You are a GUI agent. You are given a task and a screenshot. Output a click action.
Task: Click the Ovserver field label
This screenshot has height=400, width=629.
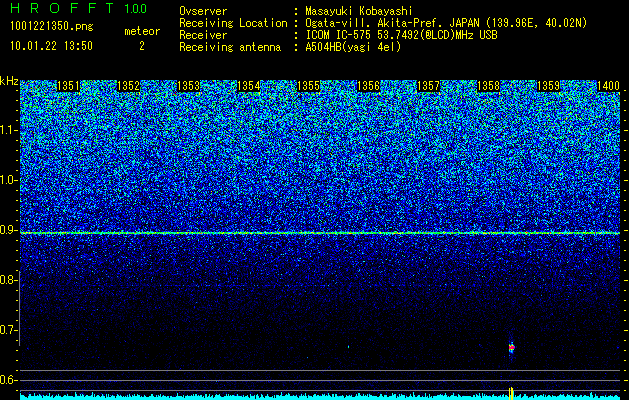coord(203,11)
